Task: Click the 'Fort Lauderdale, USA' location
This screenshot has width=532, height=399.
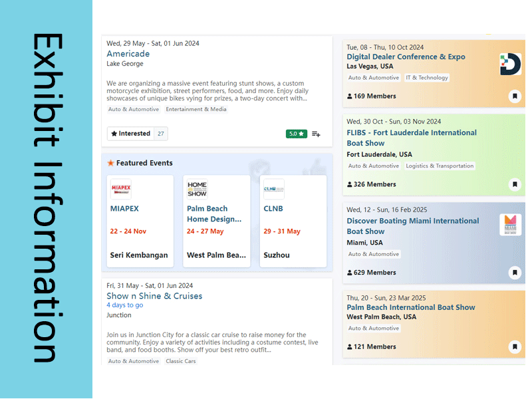Action: pyautogui.click(x=379, y=155)
